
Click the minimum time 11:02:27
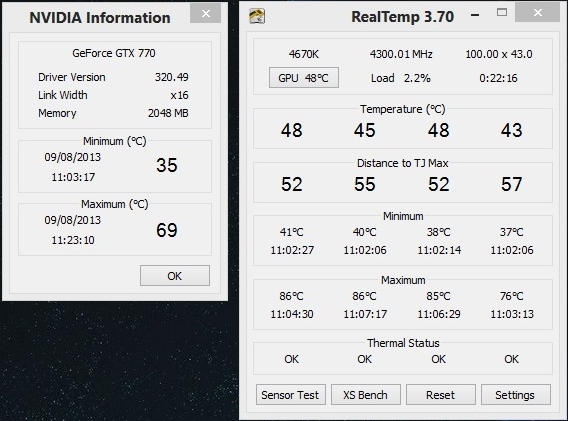point(292,250)
